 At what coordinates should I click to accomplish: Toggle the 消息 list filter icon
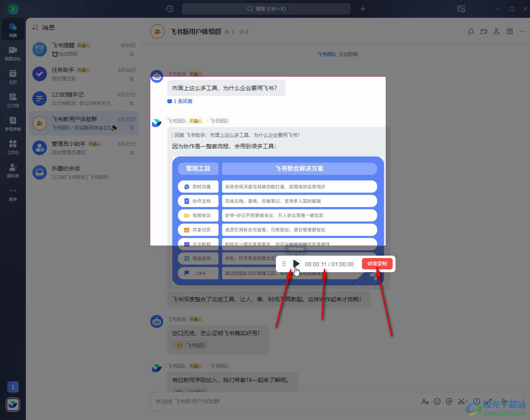tap(36, 27)
